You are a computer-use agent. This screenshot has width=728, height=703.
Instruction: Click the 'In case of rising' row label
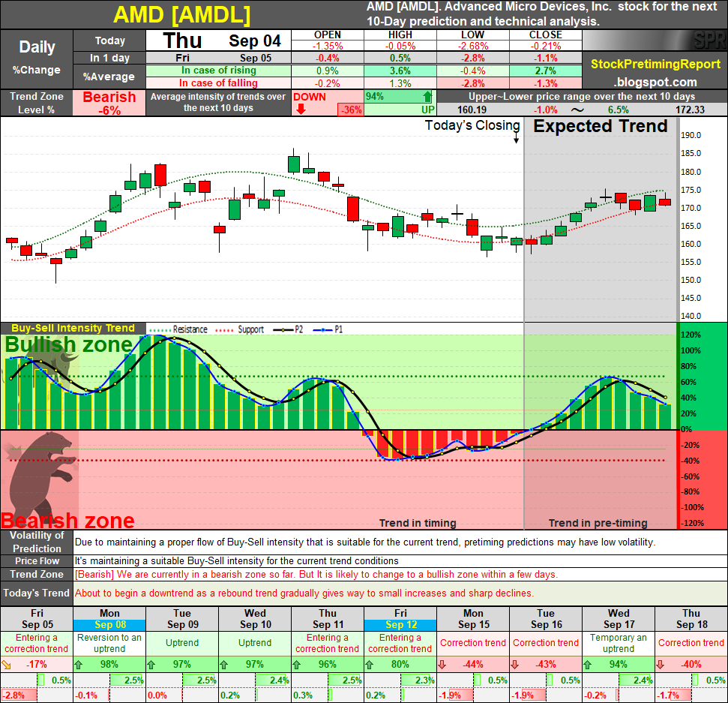pyautogui.click(x=218, y=71)
